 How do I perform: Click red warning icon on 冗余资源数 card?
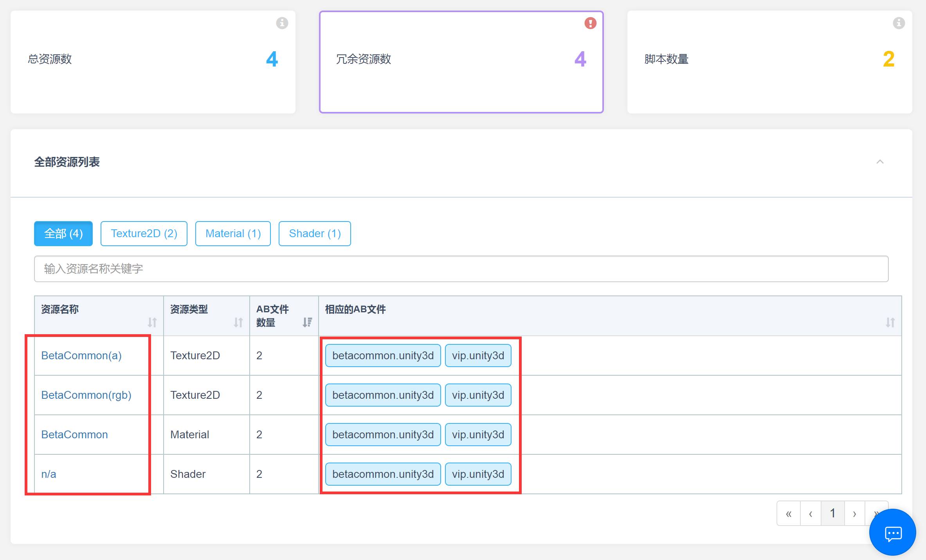590,23
